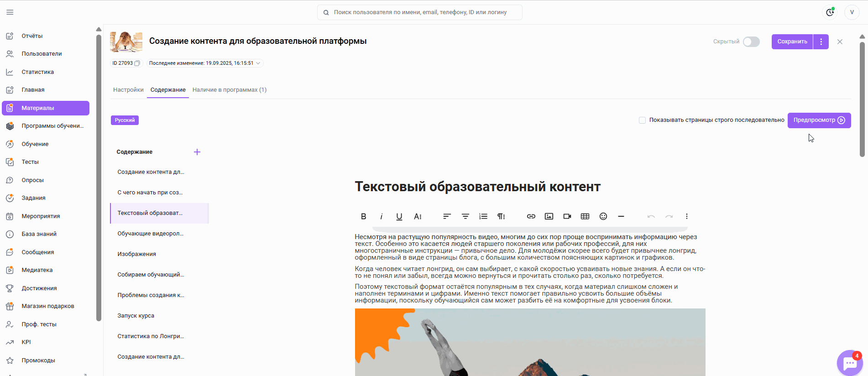Insert an ordered list
This screenshot has width=868, height=376.
click(483, 216)
